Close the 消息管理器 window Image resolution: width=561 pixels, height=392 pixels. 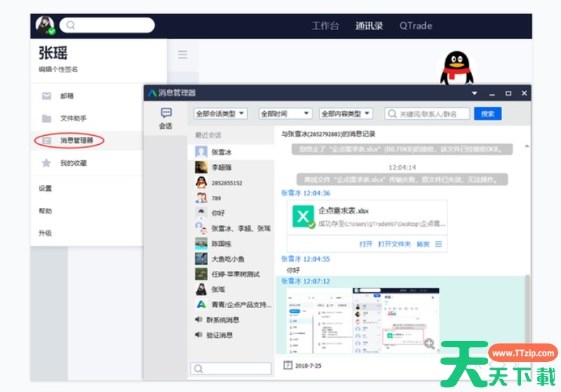pos(524,93)
